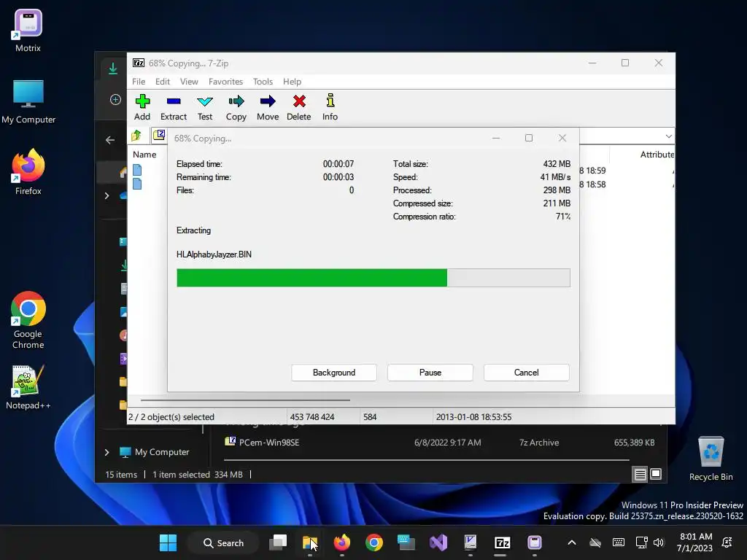Click the Add toolbar icon in 7-Zip
Viewport: 747px width, 560px height.
click(x=142, y=108)
